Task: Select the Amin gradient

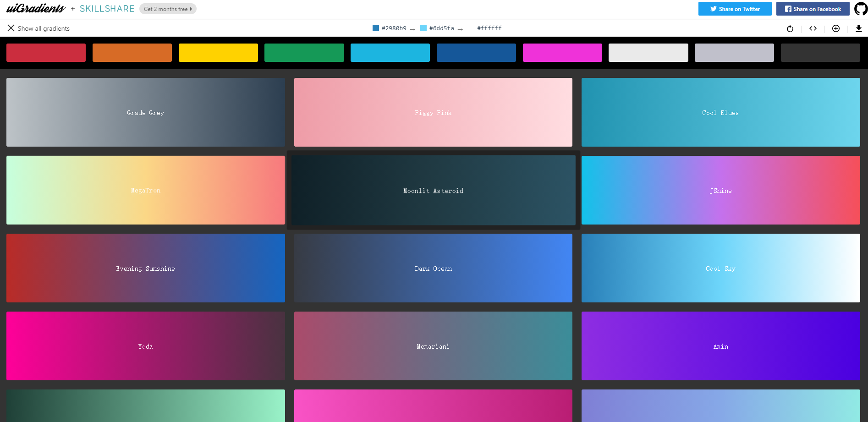Action: [721, 346]
